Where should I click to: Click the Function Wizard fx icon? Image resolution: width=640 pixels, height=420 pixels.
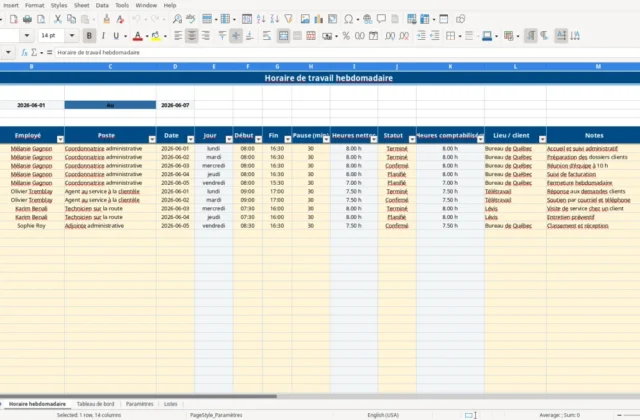click(x=24, y=52)
